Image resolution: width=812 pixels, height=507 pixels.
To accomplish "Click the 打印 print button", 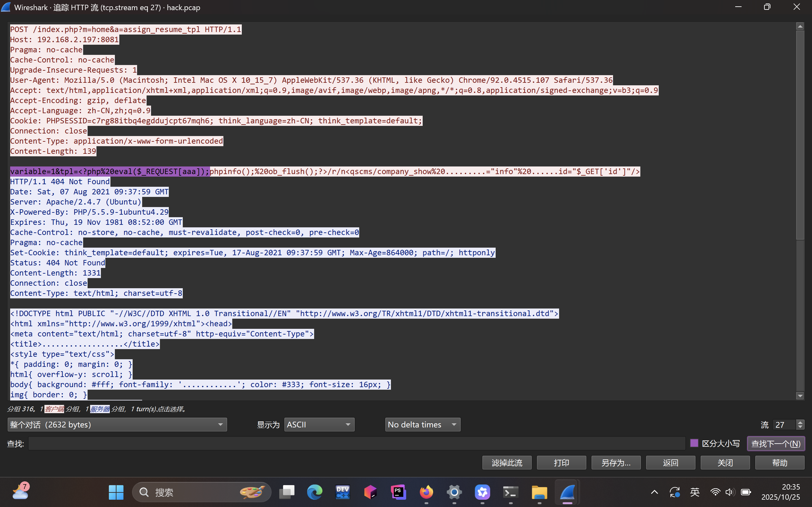I will [x=561, y=463].
